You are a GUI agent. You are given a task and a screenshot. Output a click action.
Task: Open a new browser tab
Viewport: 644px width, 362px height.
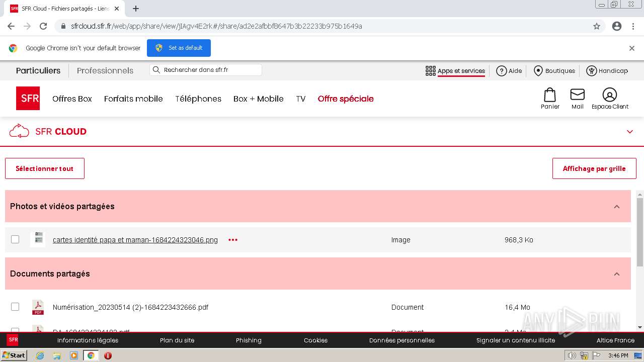point(135,9)
